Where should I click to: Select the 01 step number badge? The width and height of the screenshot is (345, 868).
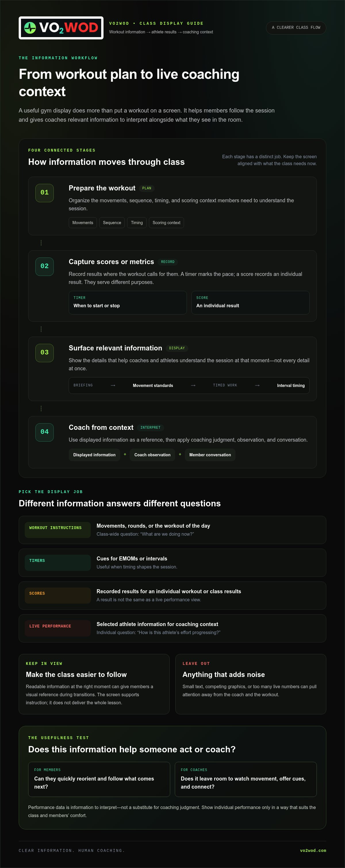pos(45,193)
